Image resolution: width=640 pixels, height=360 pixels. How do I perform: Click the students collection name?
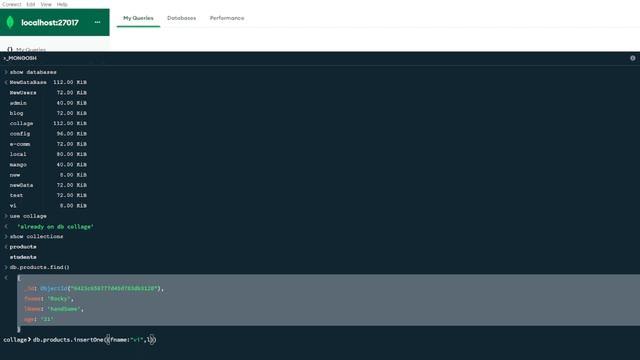[23, 257]
